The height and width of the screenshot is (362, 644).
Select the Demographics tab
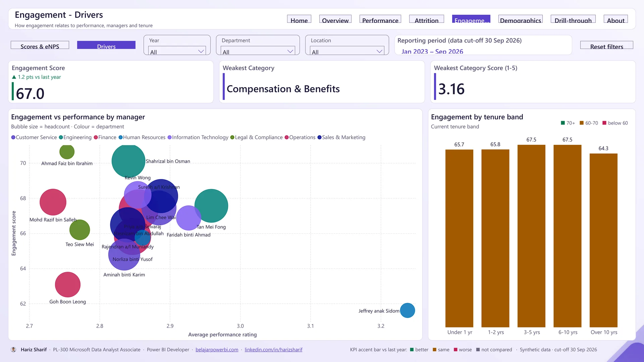pyautogui.click(x=521, y=19)
